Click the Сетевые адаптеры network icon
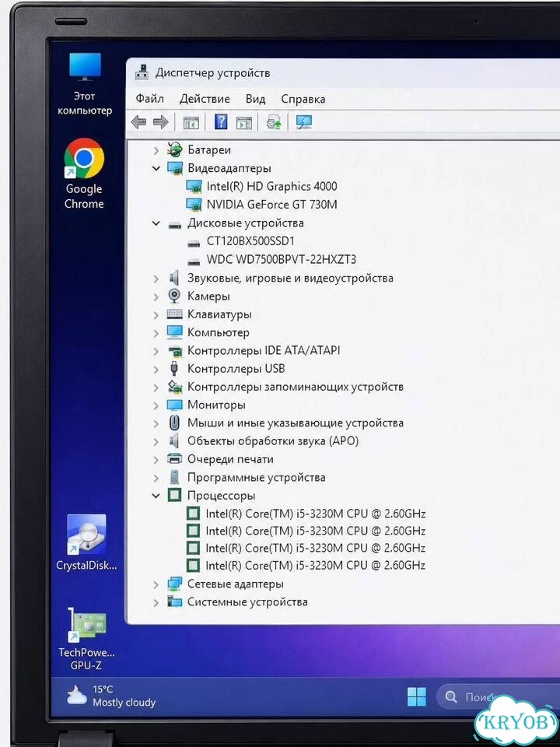 [x=175, y=584]
